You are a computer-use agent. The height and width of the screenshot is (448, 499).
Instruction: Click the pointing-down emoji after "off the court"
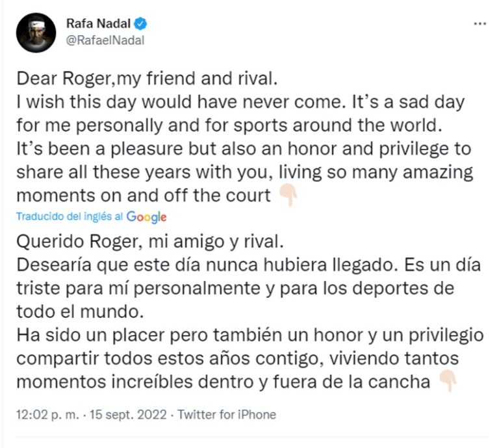click(287, 194)
